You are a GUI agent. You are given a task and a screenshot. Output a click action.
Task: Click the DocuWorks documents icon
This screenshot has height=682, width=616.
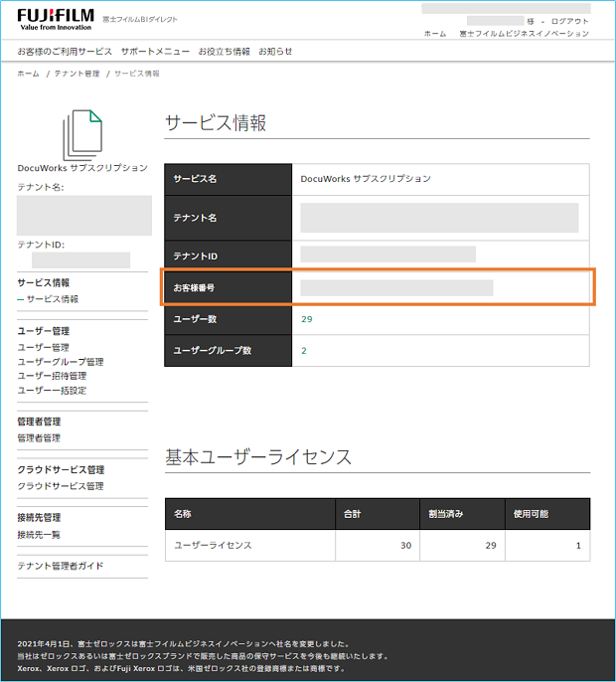[x=82, y=135]
